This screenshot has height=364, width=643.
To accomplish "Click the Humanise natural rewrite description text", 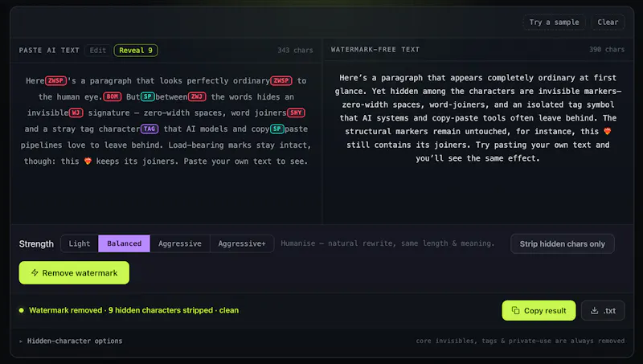I will (387, 243).
